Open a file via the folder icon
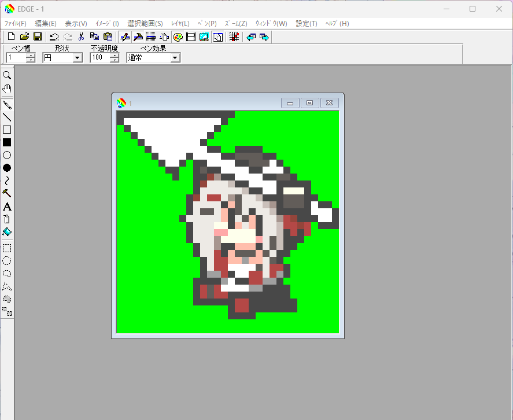 [24, 36]
